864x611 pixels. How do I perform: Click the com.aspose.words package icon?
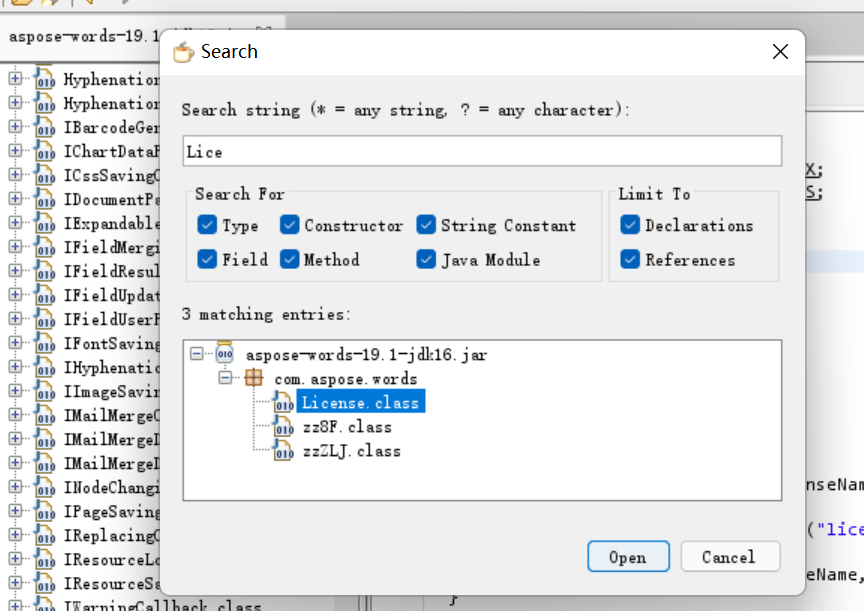point(254,378)
